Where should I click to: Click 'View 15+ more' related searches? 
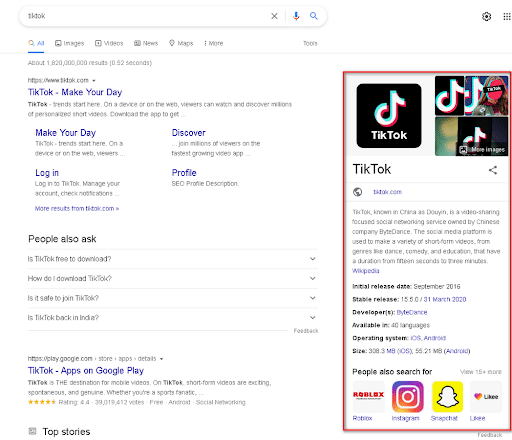click(x=481, y=372)
